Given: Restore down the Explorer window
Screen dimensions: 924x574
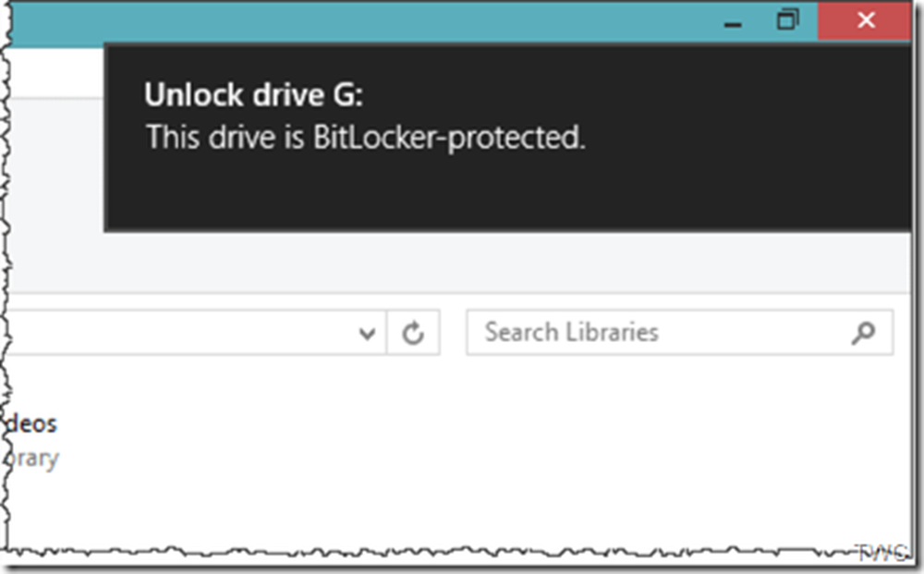Looking at the screenshot, I should pos(788,19).
